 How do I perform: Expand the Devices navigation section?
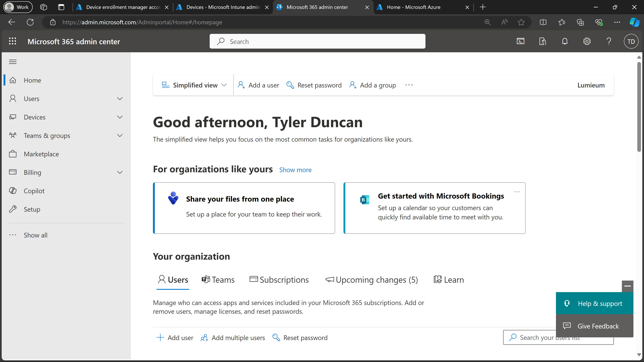point(120,117)
